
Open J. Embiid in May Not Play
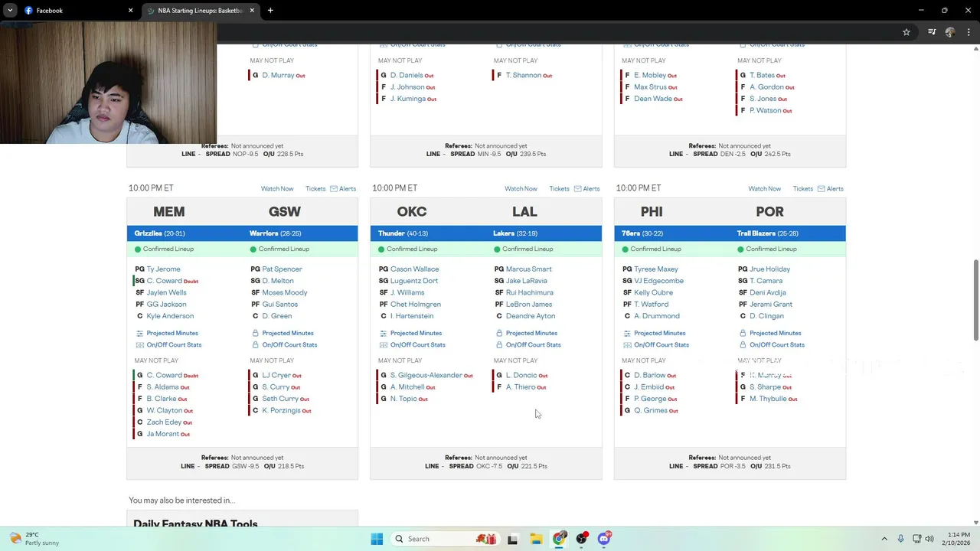[x=649, y=387]
